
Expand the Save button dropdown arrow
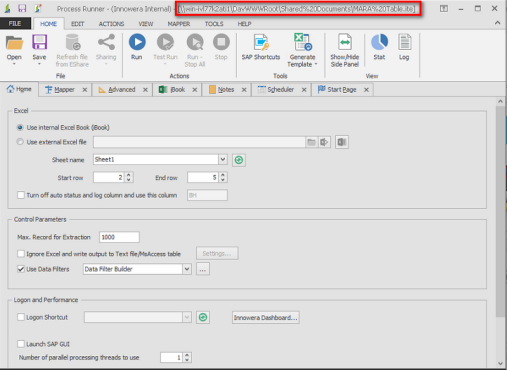pyautogui.click(x=39, y=64)
